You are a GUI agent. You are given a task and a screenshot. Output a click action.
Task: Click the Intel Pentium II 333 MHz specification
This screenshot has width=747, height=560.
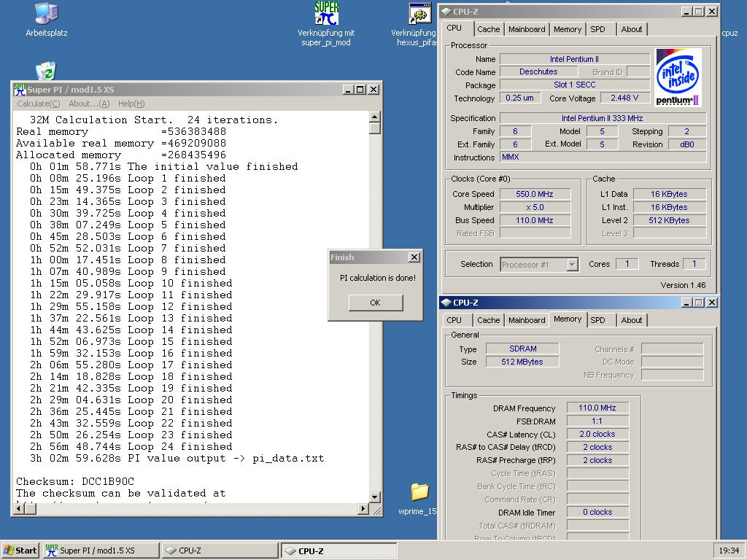(x=603, y=118)
